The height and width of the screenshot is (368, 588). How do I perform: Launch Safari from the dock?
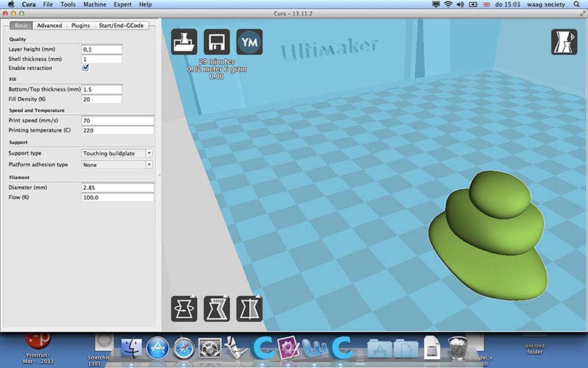(183, 348)
